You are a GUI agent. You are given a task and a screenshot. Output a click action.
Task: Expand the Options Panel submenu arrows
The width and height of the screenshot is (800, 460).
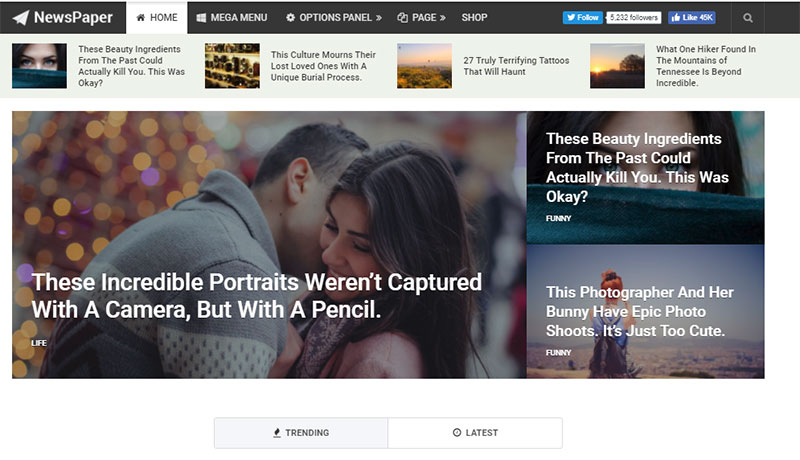(x=379, y=18)
